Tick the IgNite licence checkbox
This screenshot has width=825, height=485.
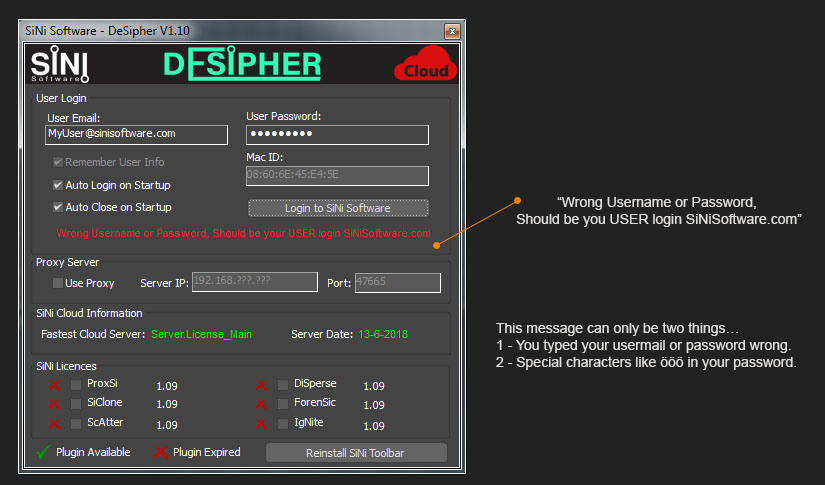tap(283, 424)
